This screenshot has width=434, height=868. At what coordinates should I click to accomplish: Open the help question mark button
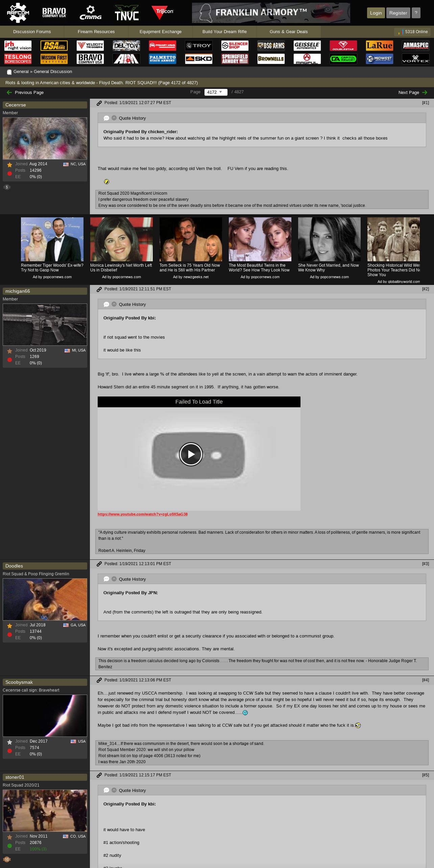tap(416, 13)
